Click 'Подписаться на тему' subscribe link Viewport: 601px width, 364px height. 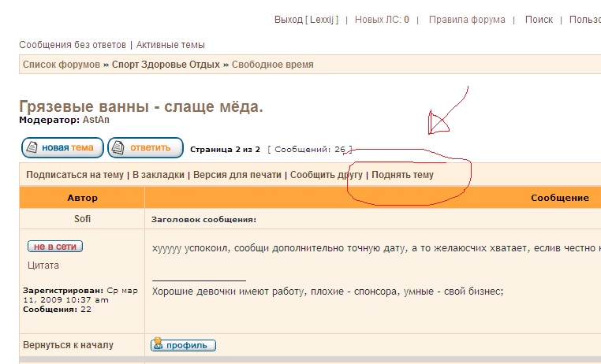(75, 175)
